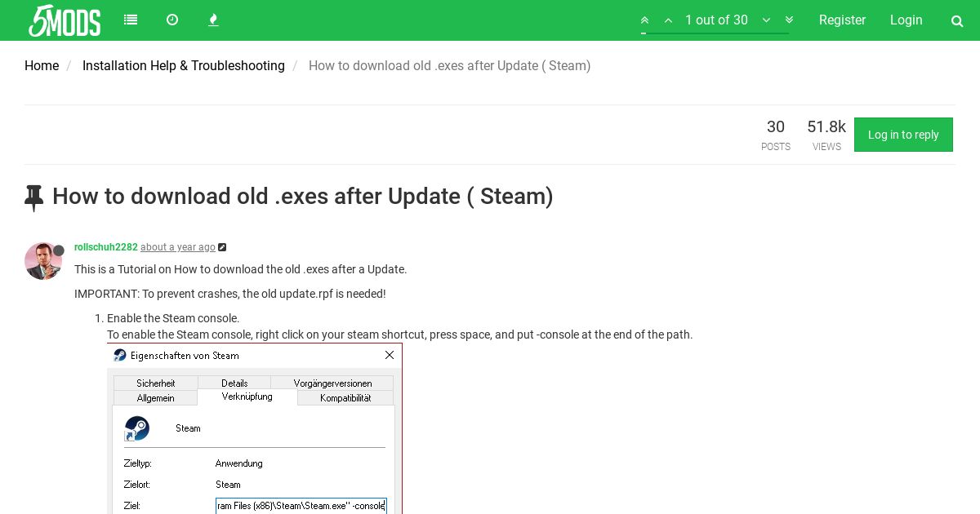Open the recent topics clock icon
980x514 pixels.
pos(172,20)
